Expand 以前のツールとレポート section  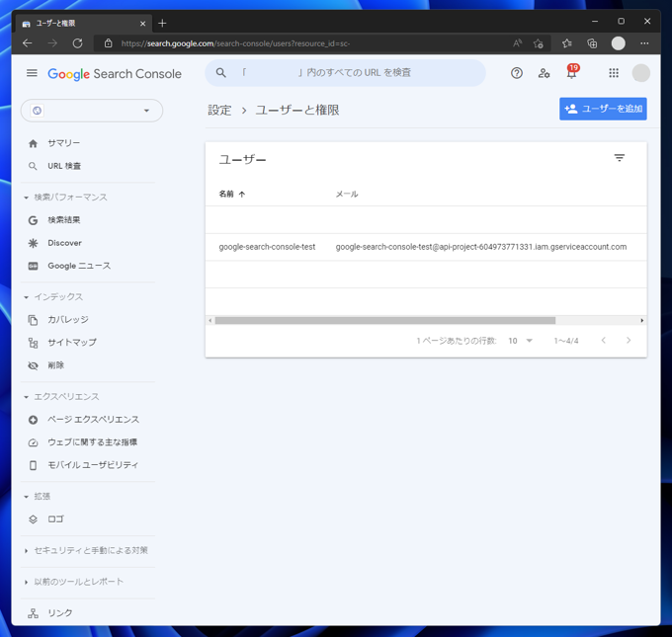(74, 582)
